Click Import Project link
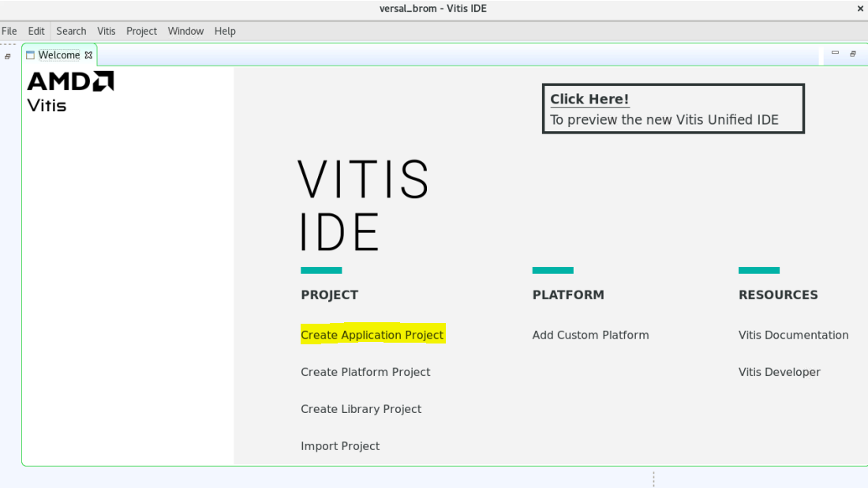This screenshot has width=868, height=488. 340,446
